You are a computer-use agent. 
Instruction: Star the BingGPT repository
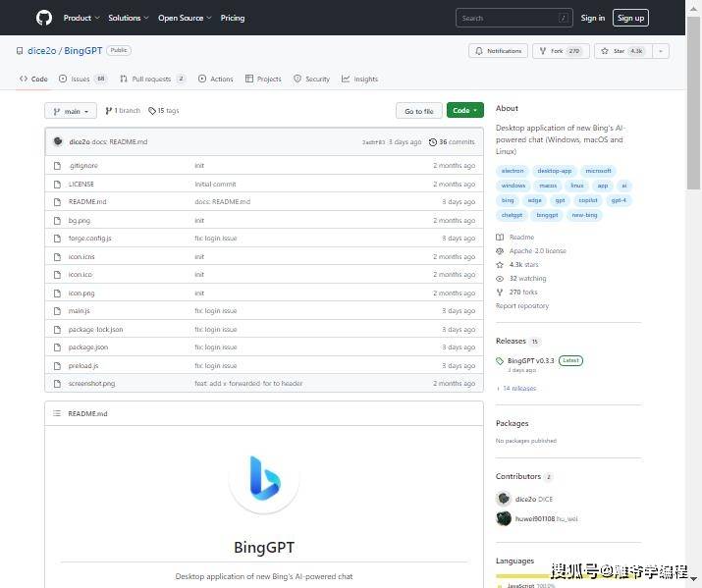[x=623, y=51]
